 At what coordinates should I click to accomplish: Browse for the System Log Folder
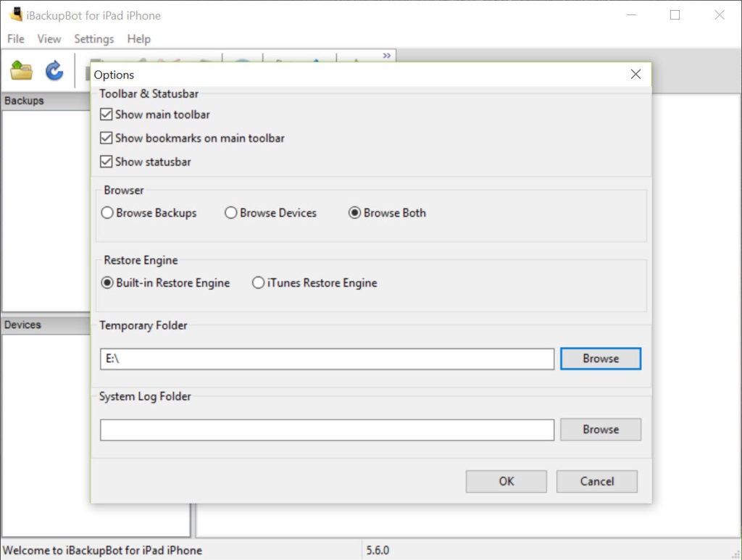601,430
